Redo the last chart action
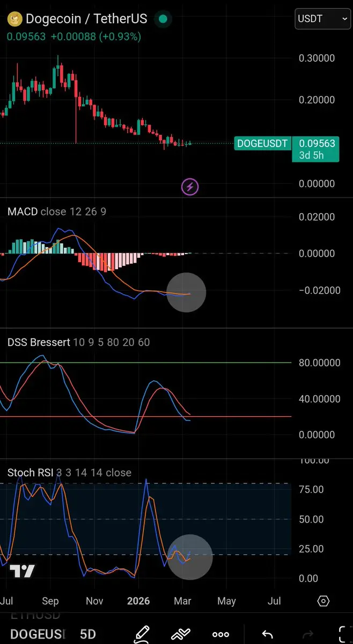The height and width of the screenshot is (644, 353). tap(307, 634)
